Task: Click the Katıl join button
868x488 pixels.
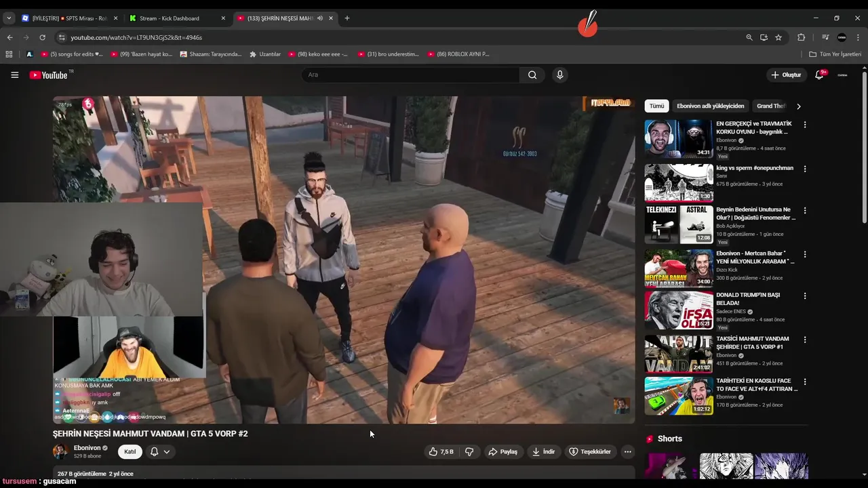Action: click(x=130, y=451)
